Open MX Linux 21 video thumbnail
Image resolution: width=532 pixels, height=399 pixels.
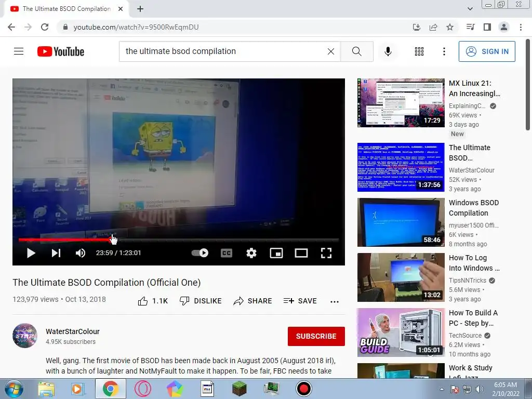tap(401, 103)
